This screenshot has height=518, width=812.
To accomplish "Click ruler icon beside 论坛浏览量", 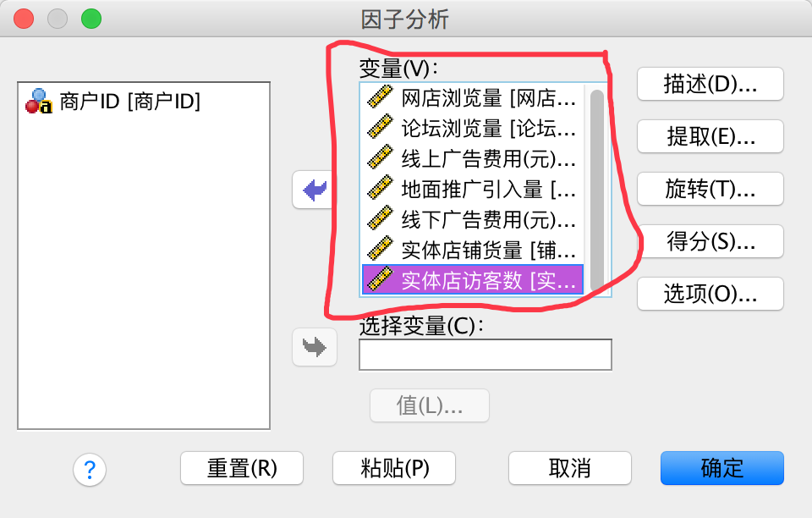I will point(380,128).
